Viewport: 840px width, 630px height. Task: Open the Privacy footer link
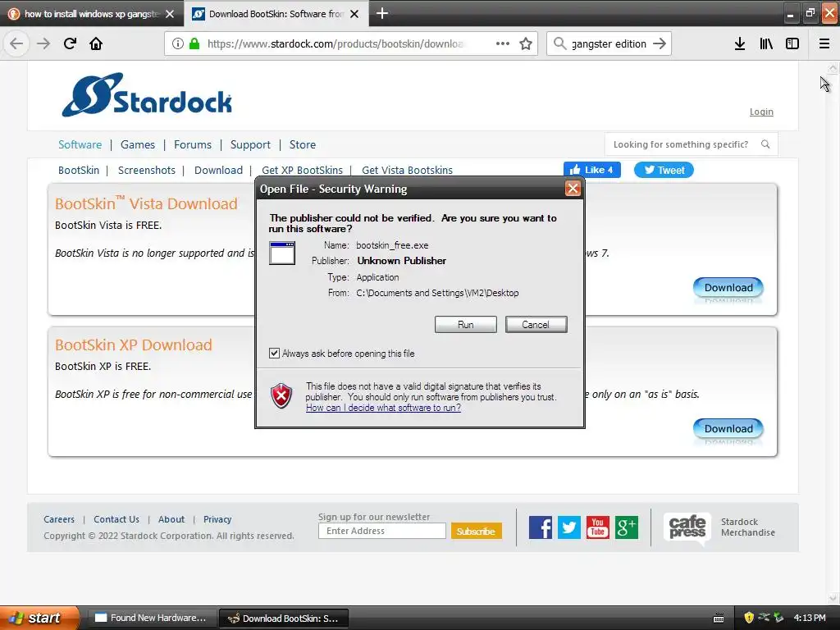[x=217, y=519]
